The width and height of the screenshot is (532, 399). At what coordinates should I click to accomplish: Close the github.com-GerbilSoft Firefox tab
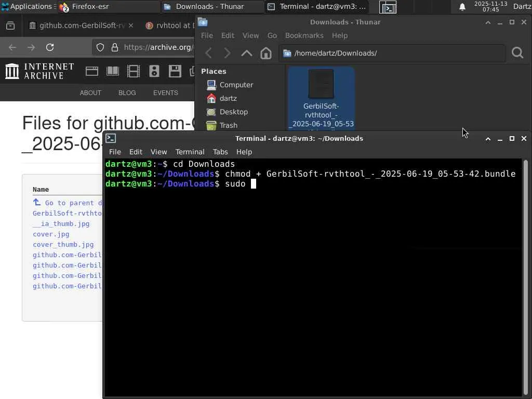(131, 25)
